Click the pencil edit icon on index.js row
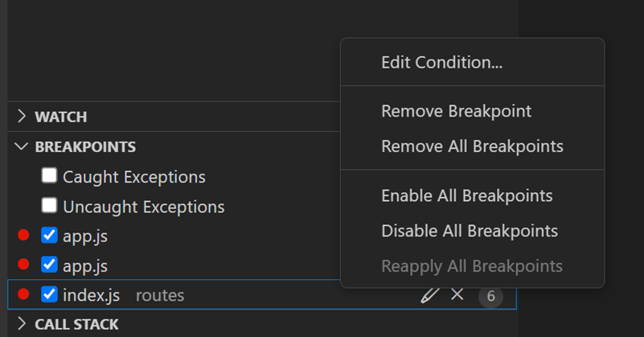Screen dimensions: 644x337 (430, 295)
